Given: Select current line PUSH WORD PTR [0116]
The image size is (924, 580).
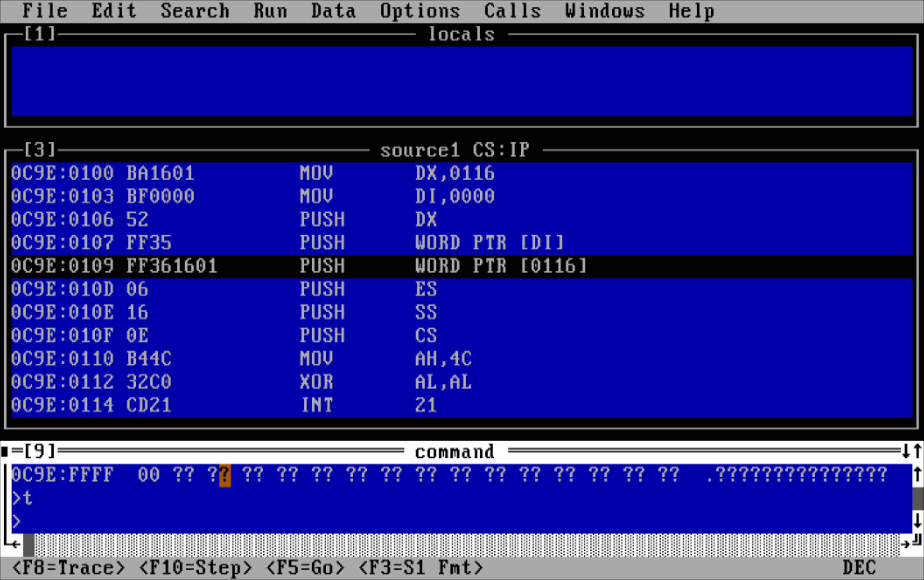Looking at the screenshot, I should (x=462, y=266).
